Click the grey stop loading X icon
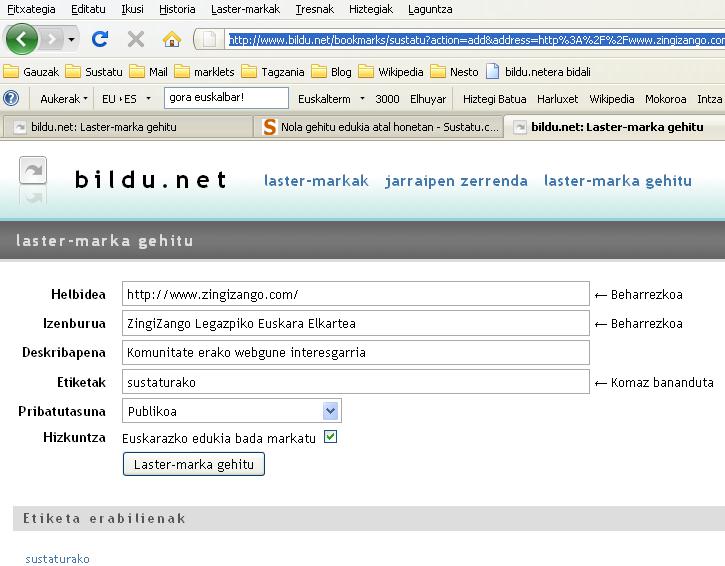The height and width of the screenshot is (566, 725). pos(135,39)
